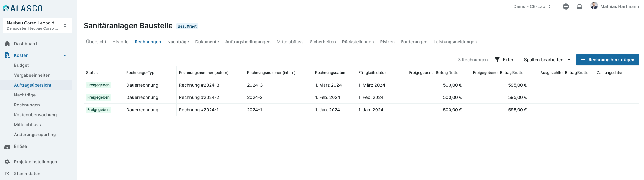Click the plus circle icon in header
This screenshot has width=644, height=180.
pos(566,6)
